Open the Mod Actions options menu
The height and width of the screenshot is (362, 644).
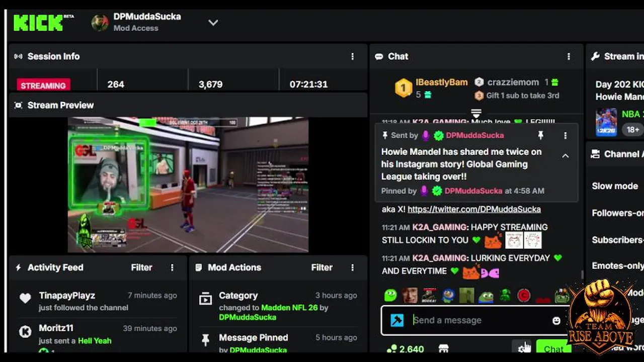tap(352, 267)
